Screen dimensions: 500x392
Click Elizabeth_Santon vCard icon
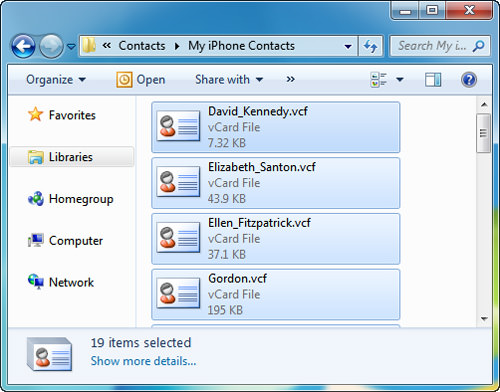pyautogui.click(x=178, y=182)
